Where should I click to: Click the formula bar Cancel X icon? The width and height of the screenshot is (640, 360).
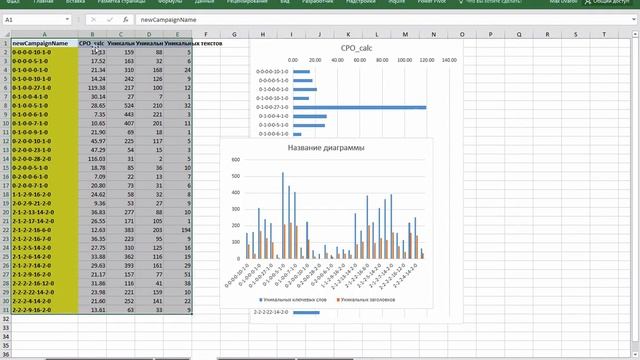click(93, 20)
